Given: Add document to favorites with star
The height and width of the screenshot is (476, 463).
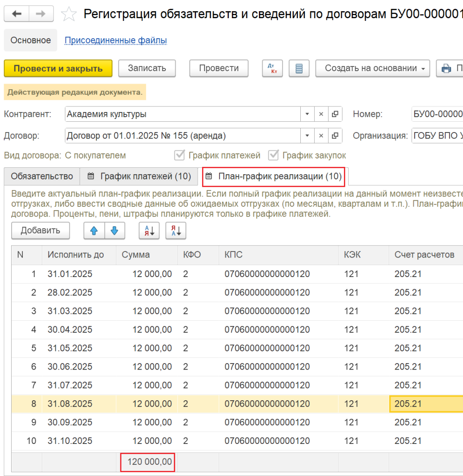Looking at the screenshot, I should pos(69,14).
